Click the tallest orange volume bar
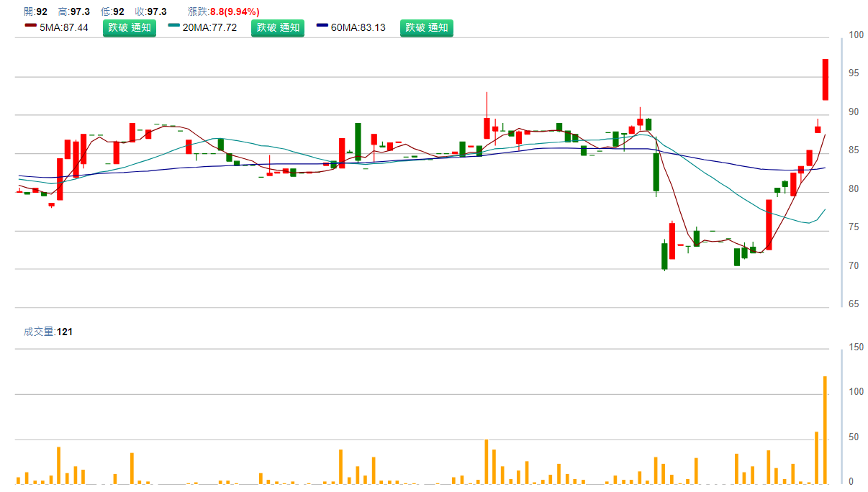The width and height of the screenshot is (868, 492). [x=825, y=430]
